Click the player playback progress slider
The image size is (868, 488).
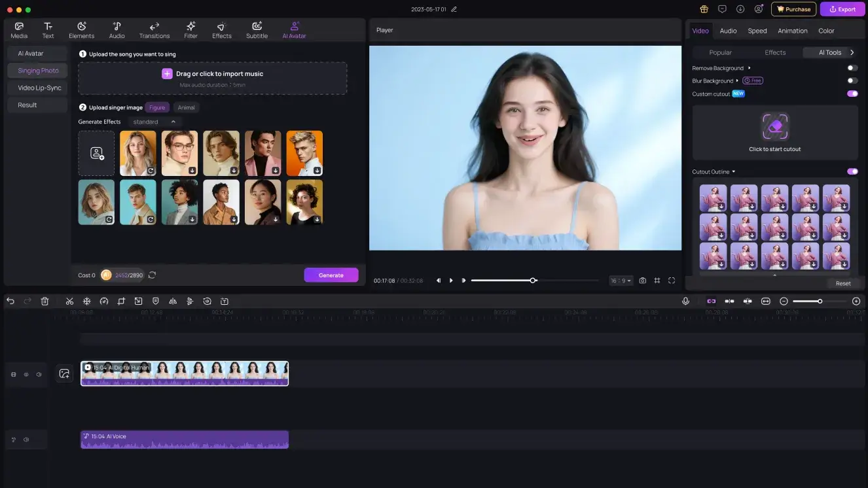(x=533, y=281)
